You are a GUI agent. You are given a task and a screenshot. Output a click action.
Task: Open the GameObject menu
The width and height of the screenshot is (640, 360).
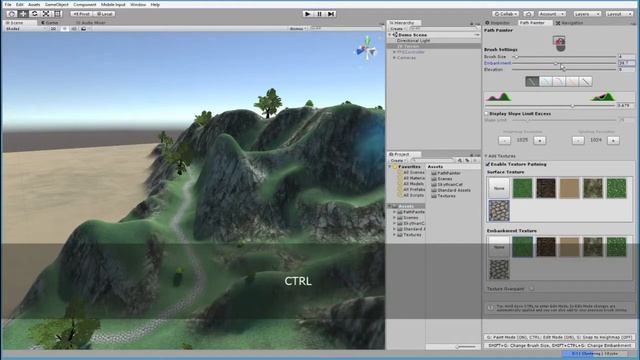[57, 4]
